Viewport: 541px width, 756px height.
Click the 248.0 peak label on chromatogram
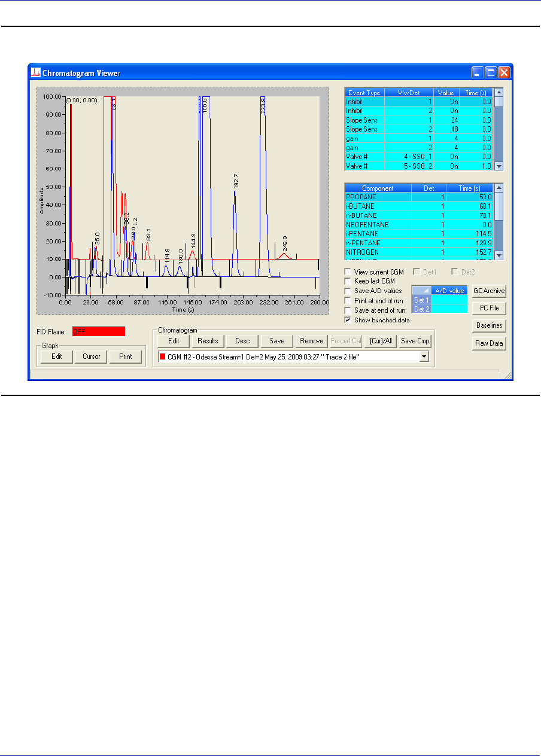click(285, 243)
